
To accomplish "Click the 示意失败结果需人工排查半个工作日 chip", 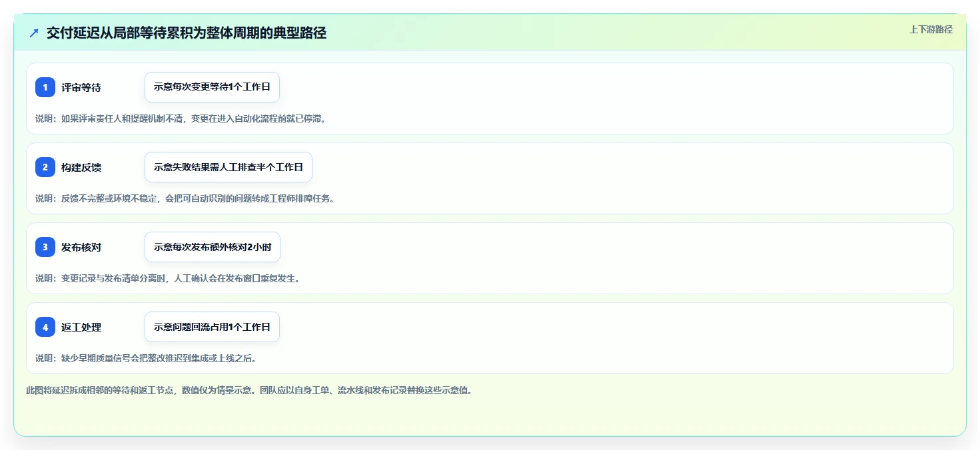I will pyautogui.click(x=229, y=167).
